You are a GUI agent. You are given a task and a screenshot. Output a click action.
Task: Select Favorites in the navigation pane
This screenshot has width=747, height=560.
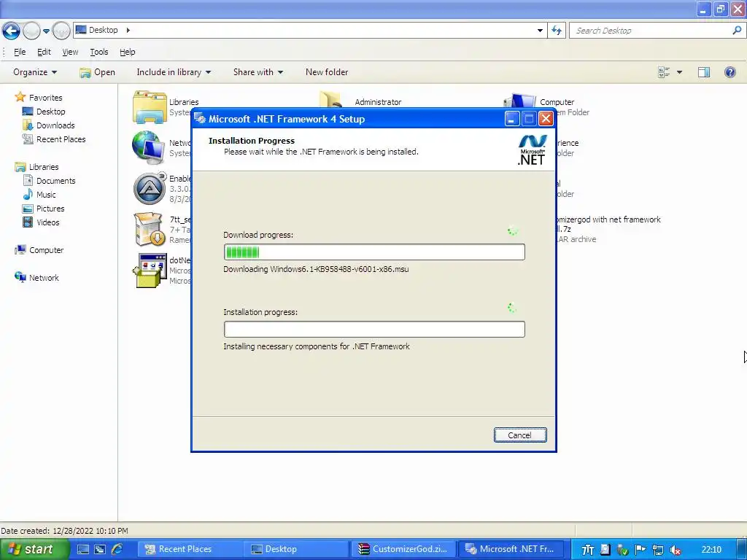point(45,98)
